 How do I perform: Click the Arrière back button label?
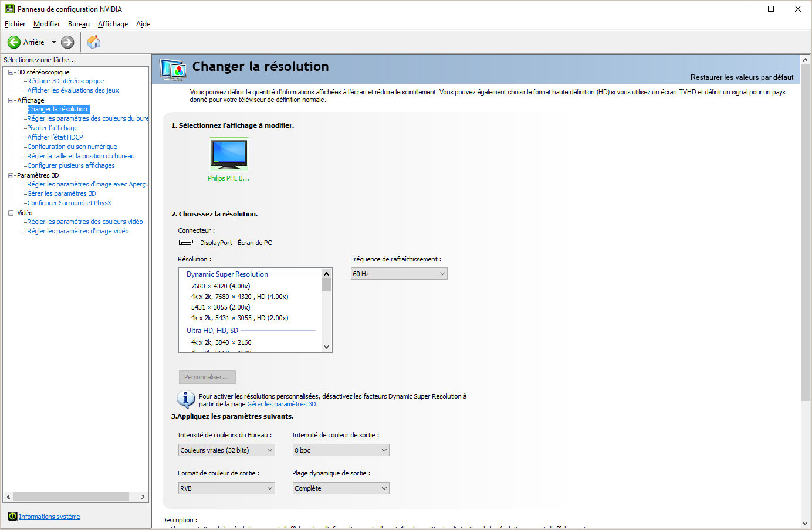point(34,42)
